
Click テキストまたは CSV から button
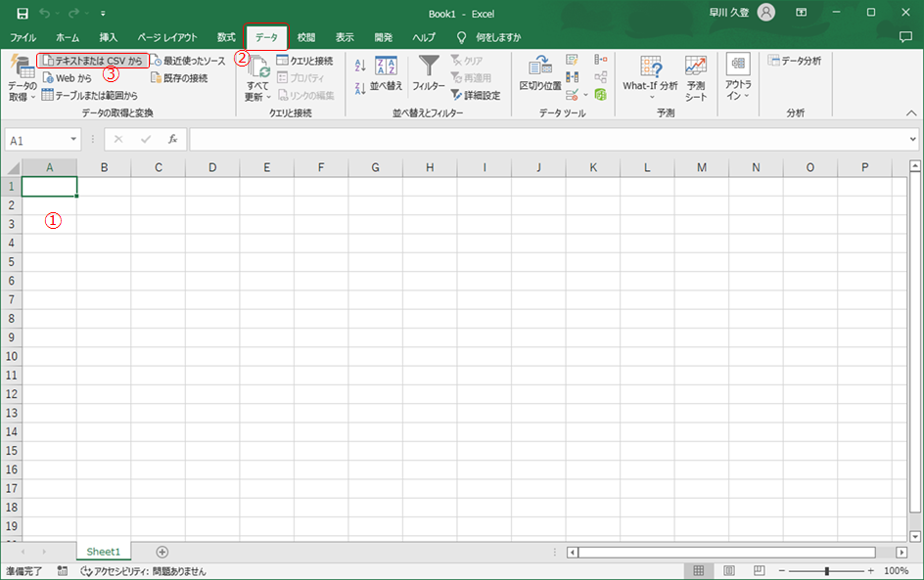93,61
